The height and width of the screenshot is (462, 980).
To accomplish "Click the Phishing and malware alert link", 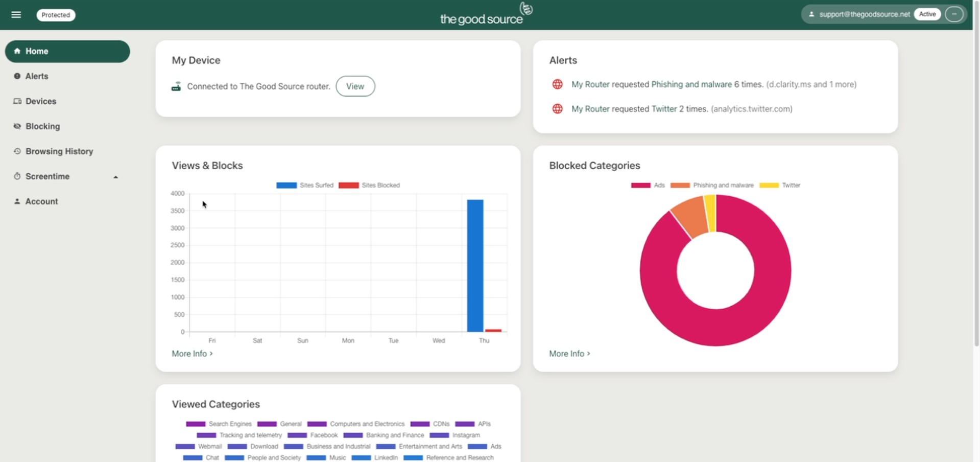I will click(691, 84).
